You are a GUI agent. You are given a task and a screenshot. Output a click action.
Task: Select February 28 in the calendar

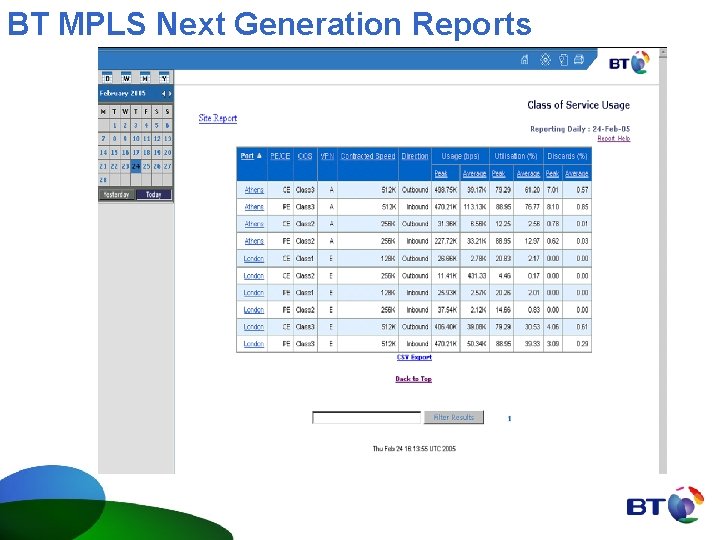point(103,180)
